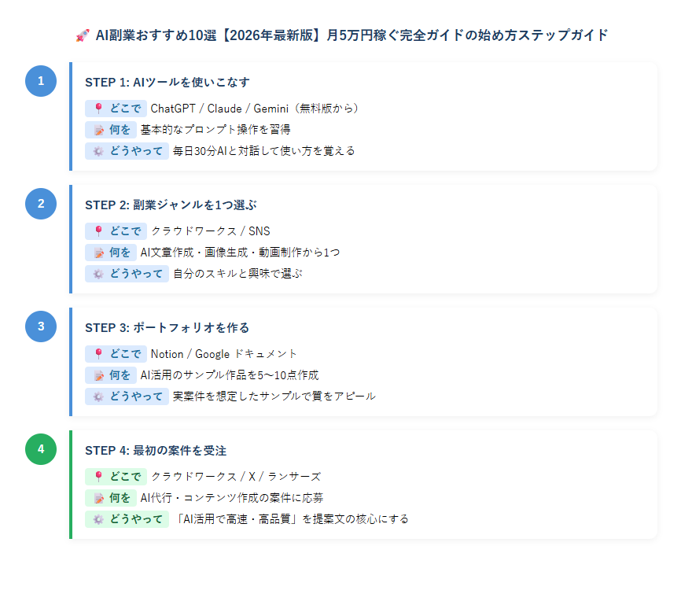Click text Notion / Google ドキュメント
This screenshot has height=616, width=692.
click(224, 354)
